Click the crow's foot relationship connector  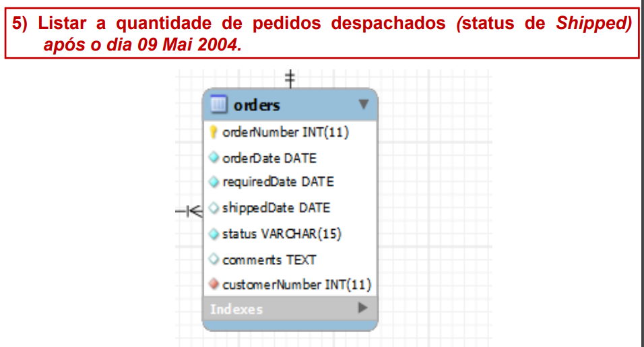pyautogui.click(x=189, y=212)
